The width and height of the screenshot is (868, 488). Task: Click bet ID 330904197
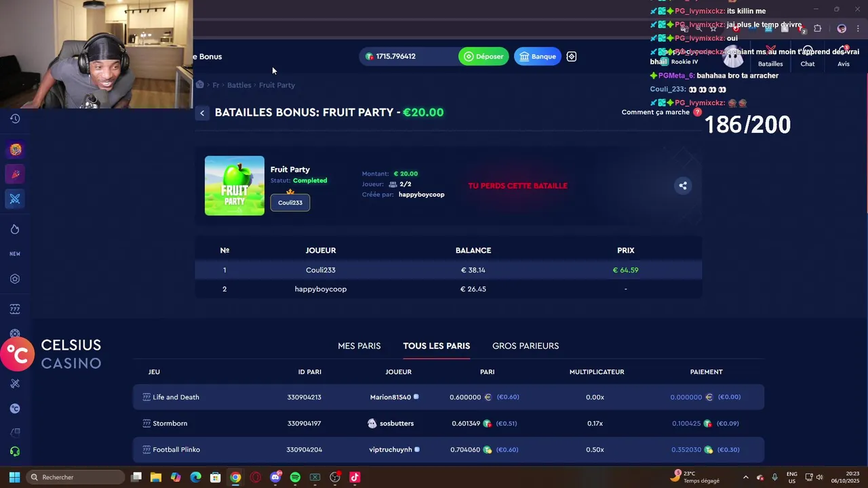304,424
